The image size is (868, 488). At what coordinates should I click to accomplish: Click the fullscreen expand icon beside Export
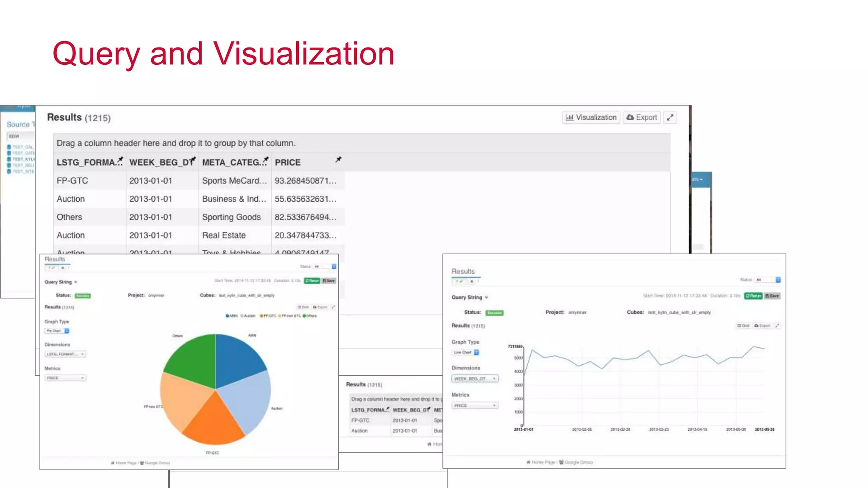pos(670,117)
